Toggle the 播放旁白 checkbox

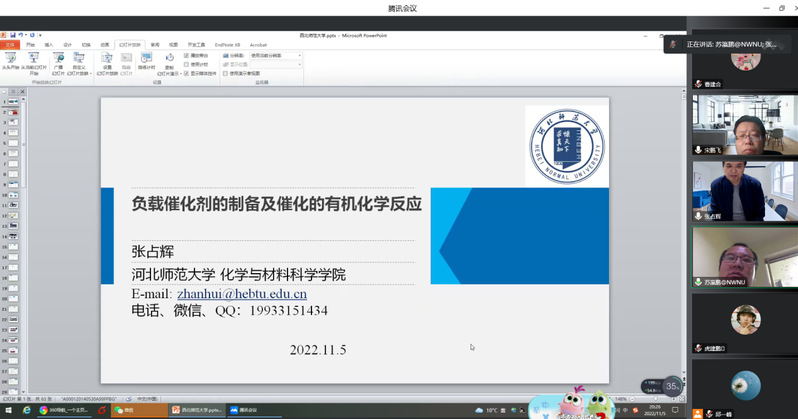click(186, 55)
